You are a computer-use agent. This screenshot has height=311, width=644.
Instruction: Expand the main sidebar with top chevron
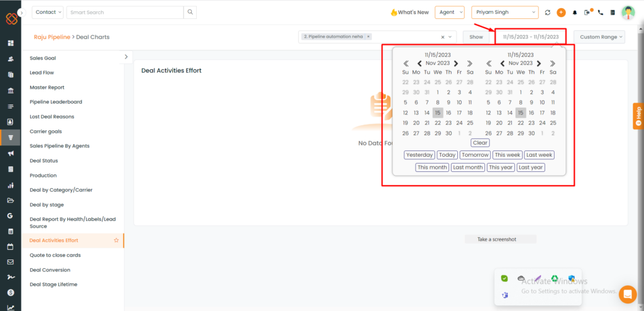[22, 13]
